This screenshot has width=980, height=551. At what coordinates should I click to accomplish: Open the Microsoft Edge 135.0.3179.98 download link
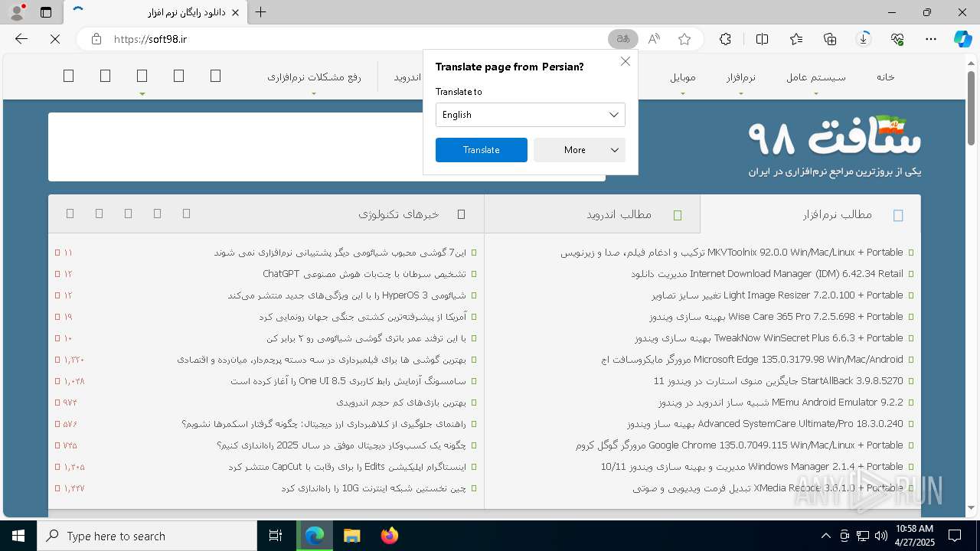(x=753, y=360)
